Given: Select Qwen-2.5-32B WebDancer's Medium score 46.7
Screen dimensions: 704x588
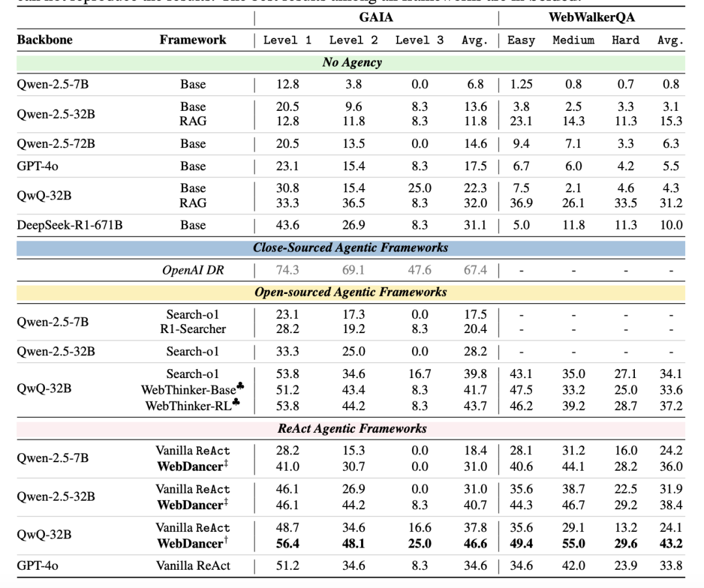Looking at the screenshot, I should pyautogui.click(x=574, y=505).
